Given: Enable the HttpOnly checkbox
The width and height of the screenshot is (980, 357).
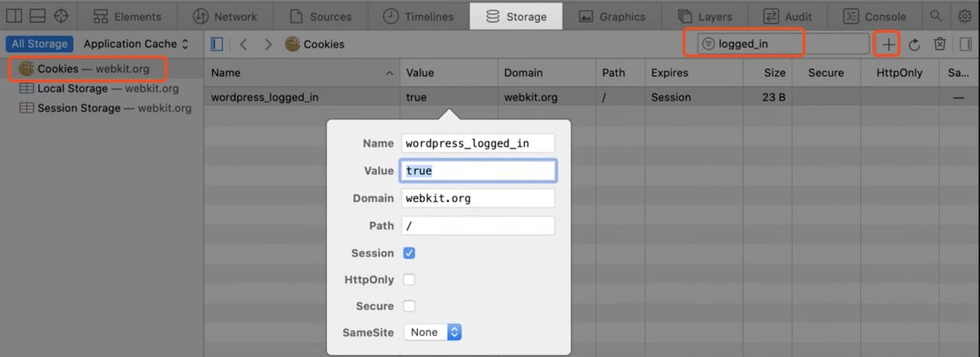Looking at the screenshot, I should click(x=409, y=280).
